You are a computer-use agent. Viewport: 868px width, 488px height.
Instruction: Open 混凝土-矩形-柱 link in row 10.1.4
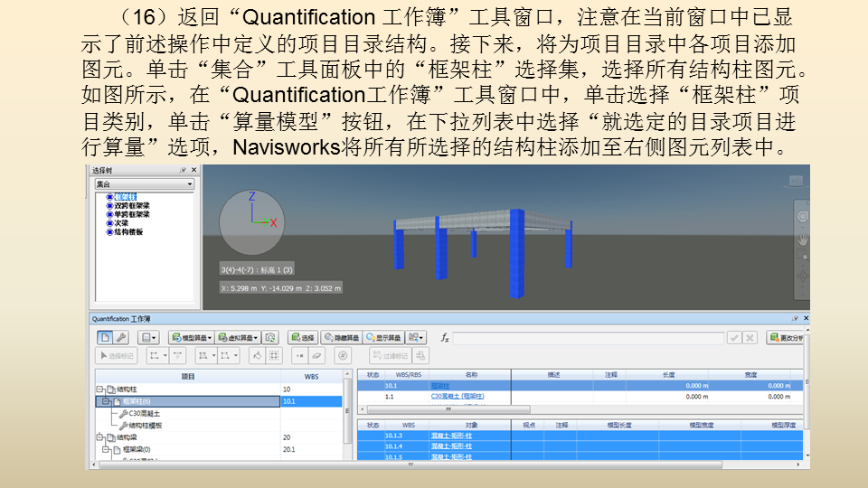click(451, 446)
